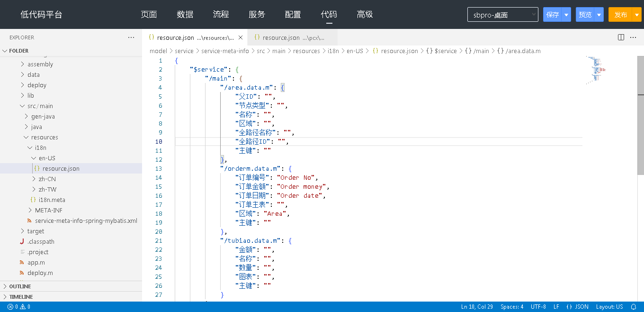Open dropdown arrow next to 发布 button
Viewport: 644px width, 312px height.
(x=637, y=15)
